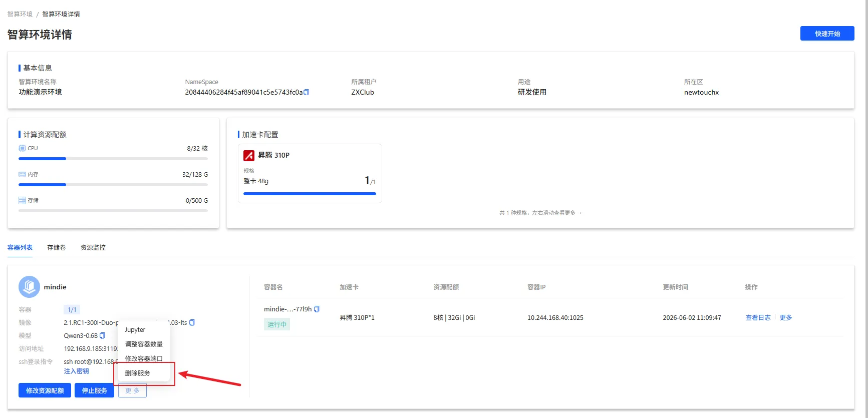This screenshot has width=868, height=418.
Task: Open 查看日志 for the mindie container
Action: [758, 317]
